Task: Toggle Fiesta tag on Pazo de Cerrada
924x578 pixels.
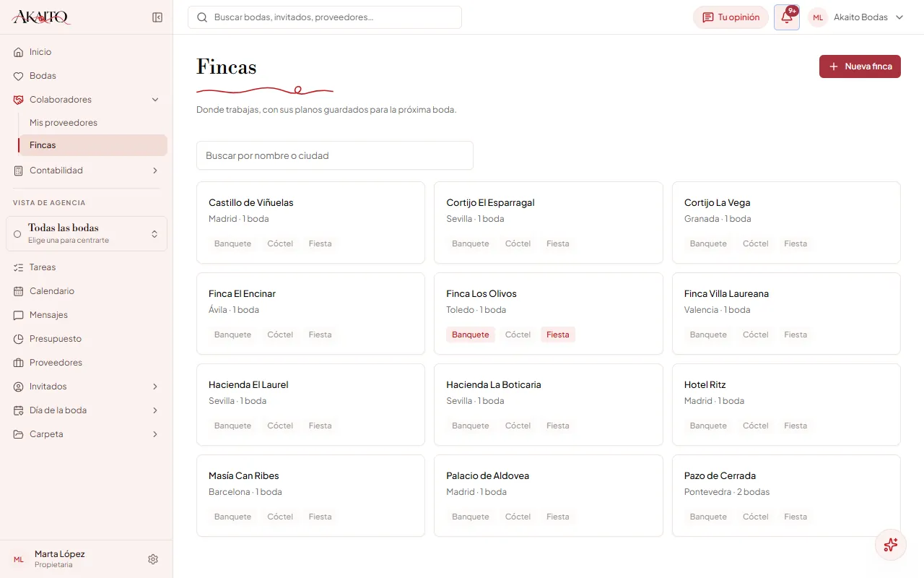Action: pyautogui.click(x=796, y=517)
